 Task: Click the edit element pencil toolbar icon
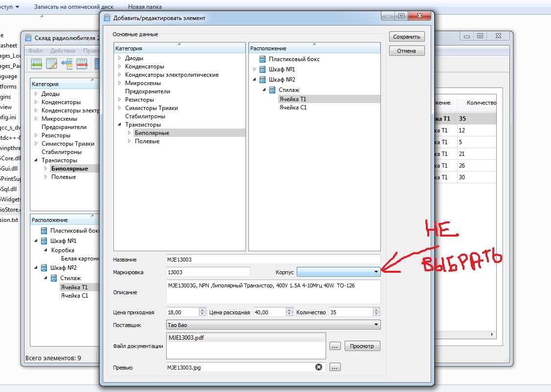52,64
